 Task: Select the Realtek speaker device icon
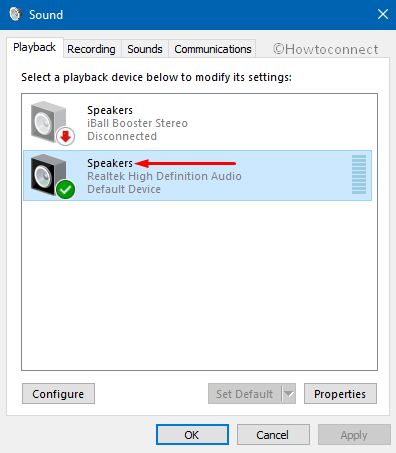[x=49, y=175]
